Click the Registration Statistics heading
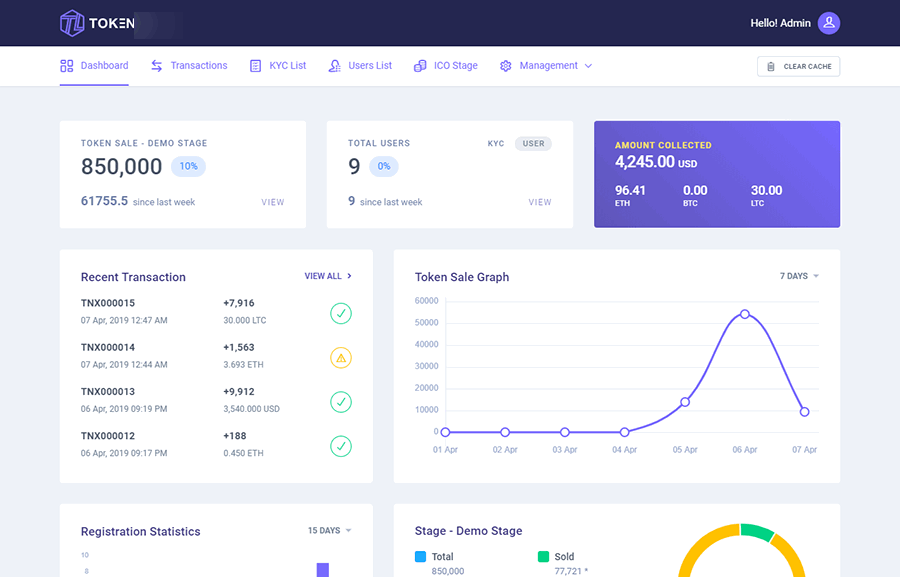Viewport: 900px width, 577px height. (141, 532)
